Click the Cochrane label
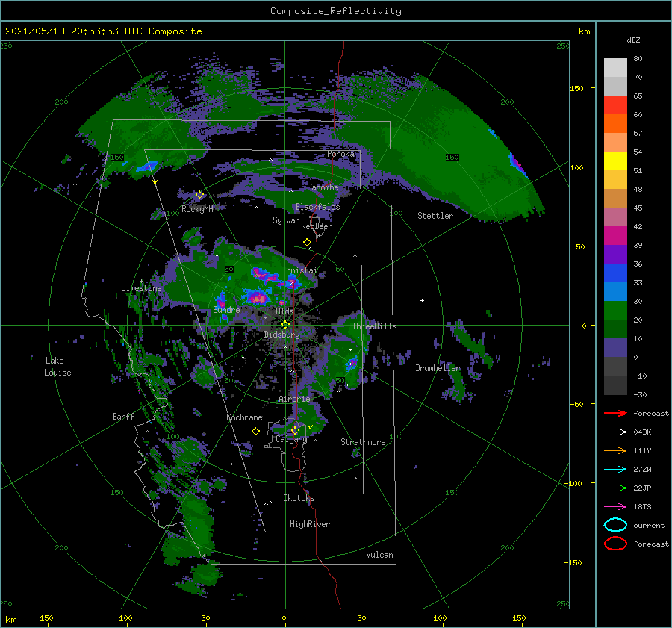672x628 pixels. pyautogui.click(x=244, y=417)
